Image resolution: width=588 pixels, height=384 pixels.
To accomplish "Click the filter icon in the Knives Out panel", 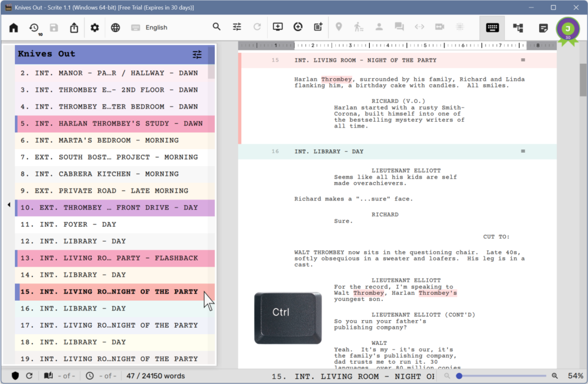I will coord(197,54).
